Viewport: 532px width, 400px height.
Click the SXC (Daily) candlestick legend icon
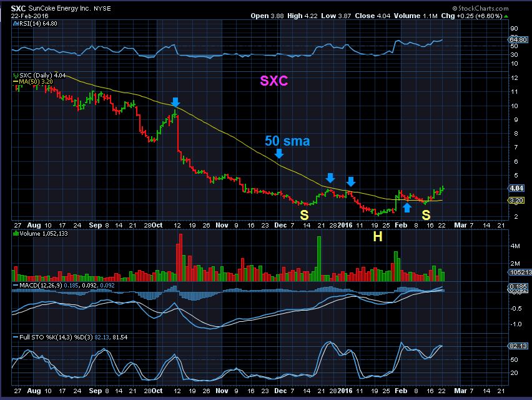click(16, 76)
